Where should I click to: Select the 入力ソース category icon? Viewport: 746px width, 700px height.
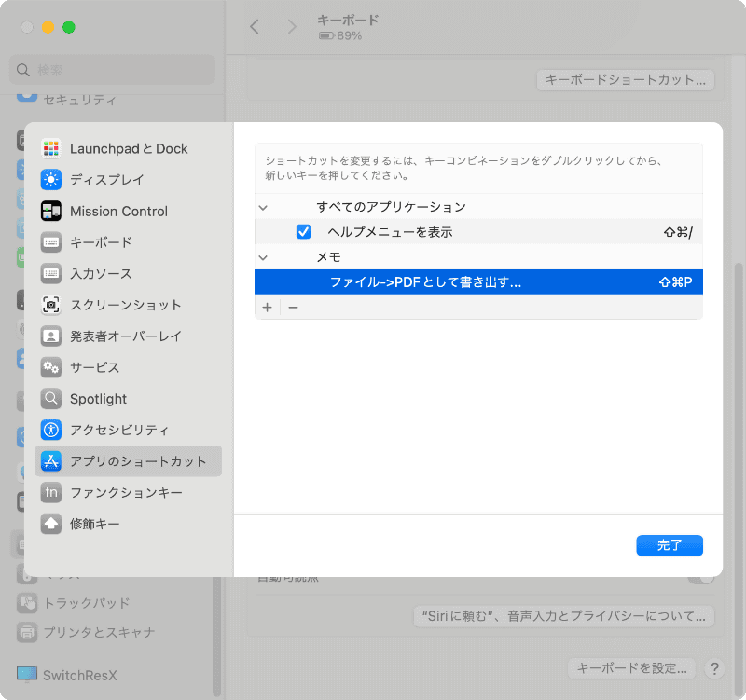[53, 273]
